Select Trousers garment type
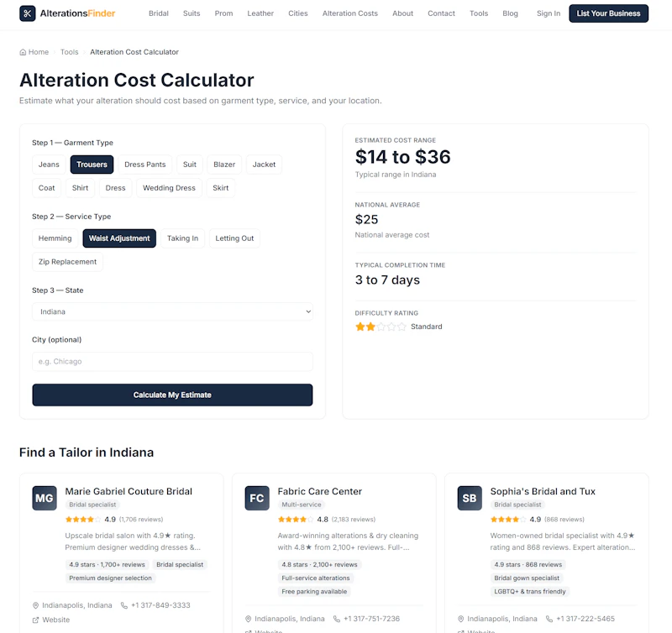 [x=92, y=165]
